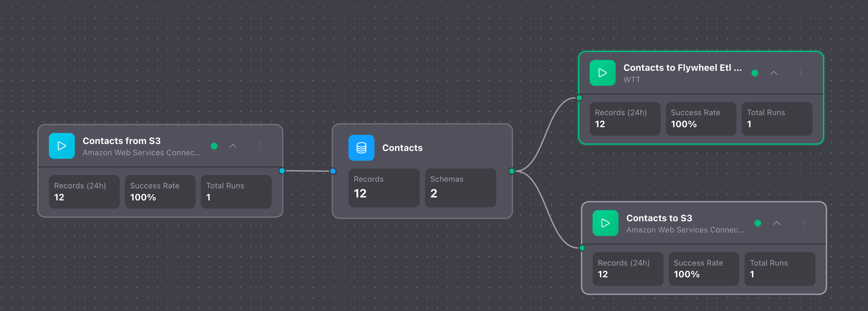Image resolution: width=868 pixels, height=311 pixels.
Task: Open the options menu on Contacts from S3
Action: (x=260, y=146)
